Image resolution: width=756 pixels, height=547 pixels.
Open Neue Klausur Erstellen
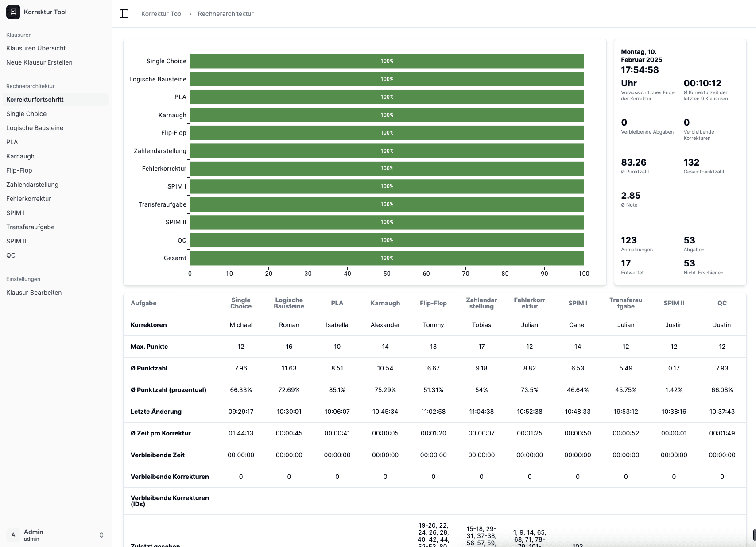[39, 62]
